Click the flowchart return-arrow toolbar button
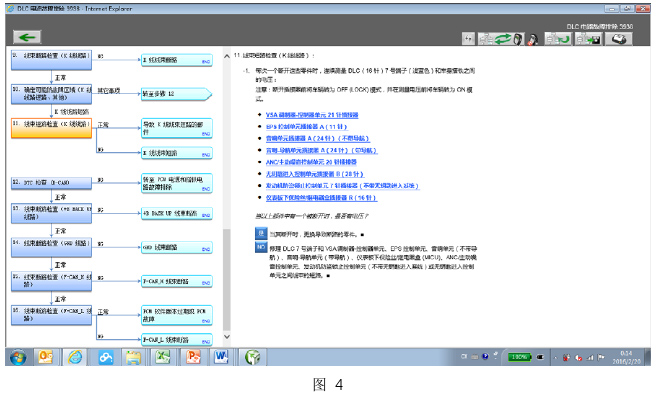Image resolution: width=659 pixels, height=398 pixels. pos(558,39)
